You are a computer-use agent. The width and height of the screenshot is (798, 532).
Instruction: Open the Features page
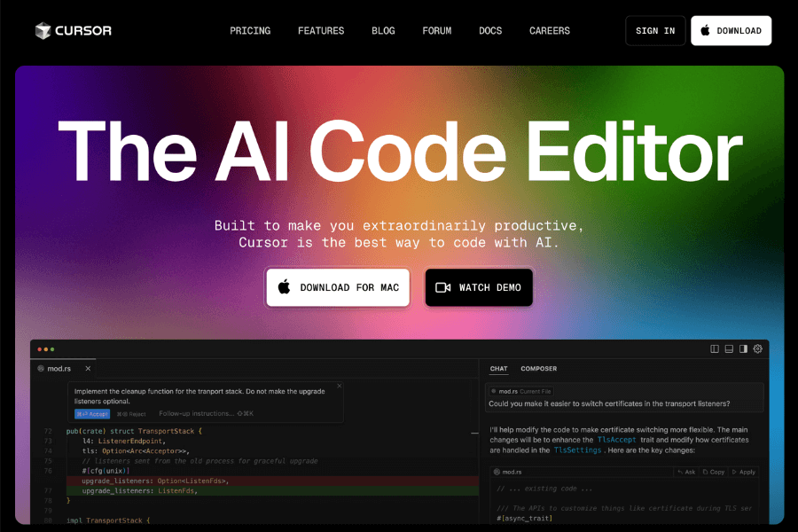(321, 30)
